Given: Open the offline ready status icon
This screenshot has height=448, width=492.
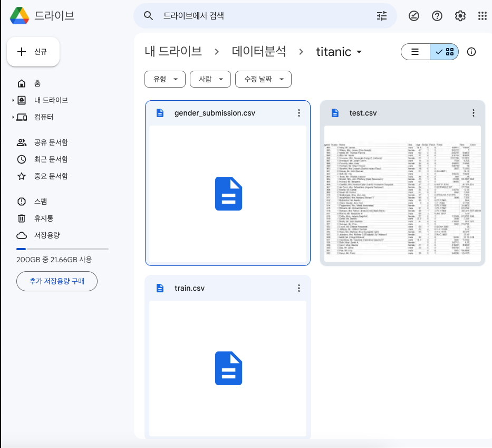Looking at the screenshot, I should tap(414, 16).
